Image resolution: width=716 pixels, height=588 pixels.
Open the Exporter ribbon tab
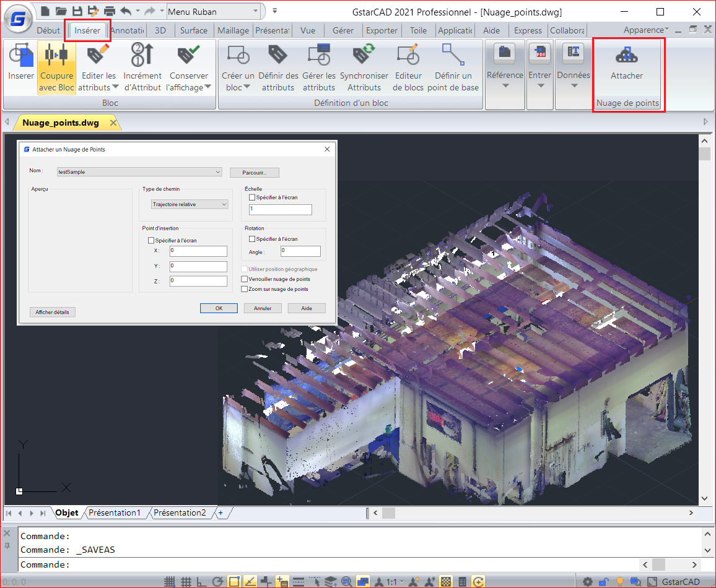tap(382, 30)
